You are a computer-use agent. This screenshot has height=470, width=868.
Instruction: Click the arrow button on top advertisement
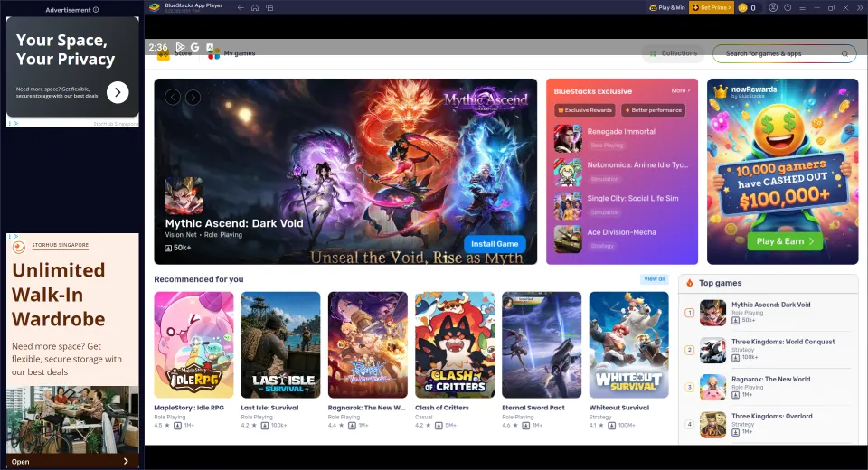click(118, 92)
